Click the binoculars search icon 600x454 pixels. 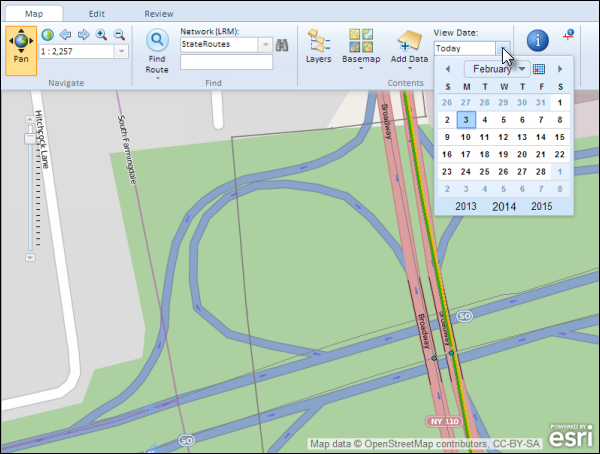click(x=282, y=45)
